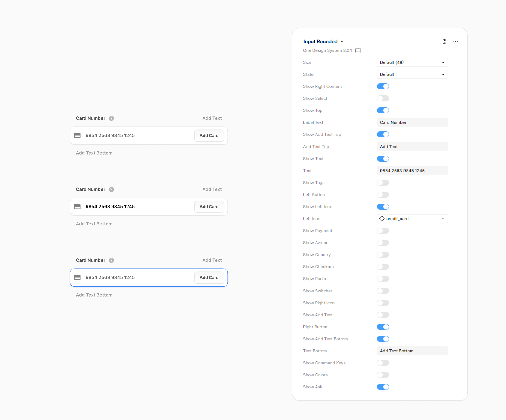The height and width of the screenshot is (420, 506).
Task: Open the three-dots more options menu
Action: (x=455, y=41)
